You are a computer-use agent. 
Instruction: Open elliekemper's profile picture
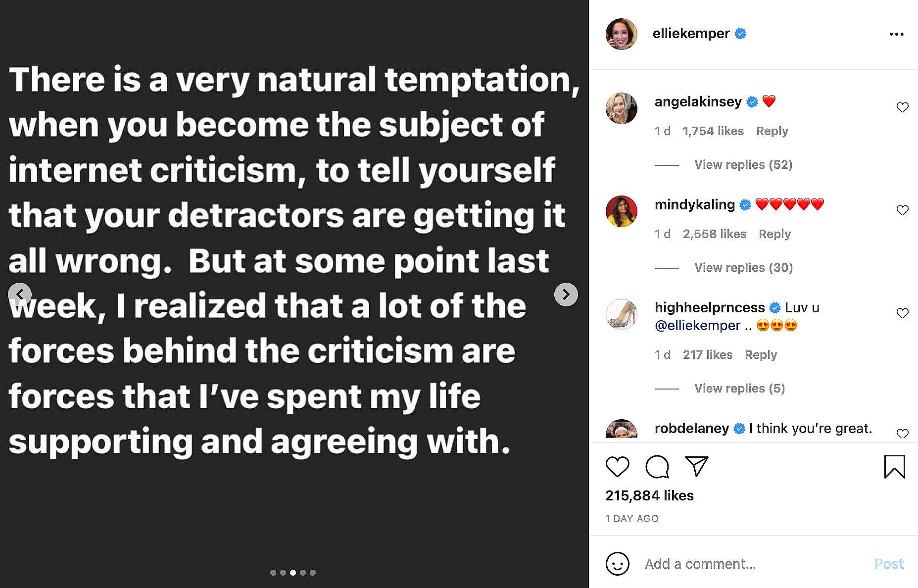pos(621,34)
